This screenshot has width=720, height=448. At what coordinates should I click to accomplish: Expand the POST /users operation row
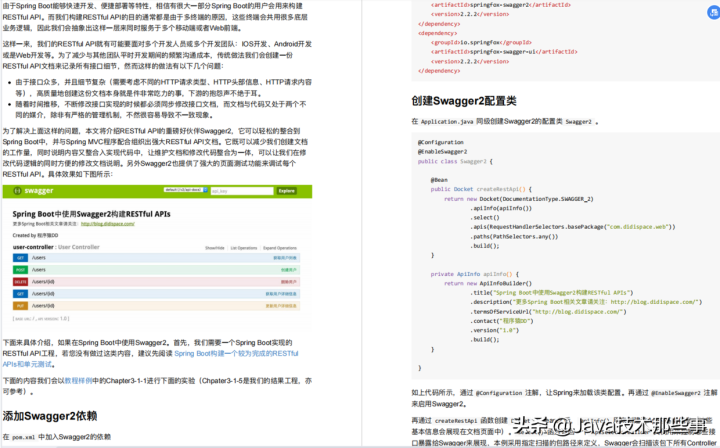156,270
